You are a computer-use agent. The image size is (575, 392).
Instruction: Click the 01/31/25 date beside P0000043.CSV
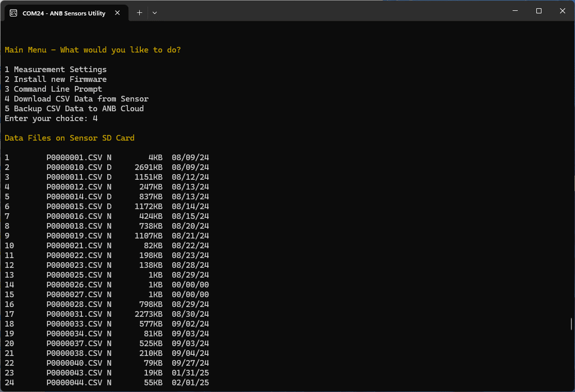click(190, 372)
